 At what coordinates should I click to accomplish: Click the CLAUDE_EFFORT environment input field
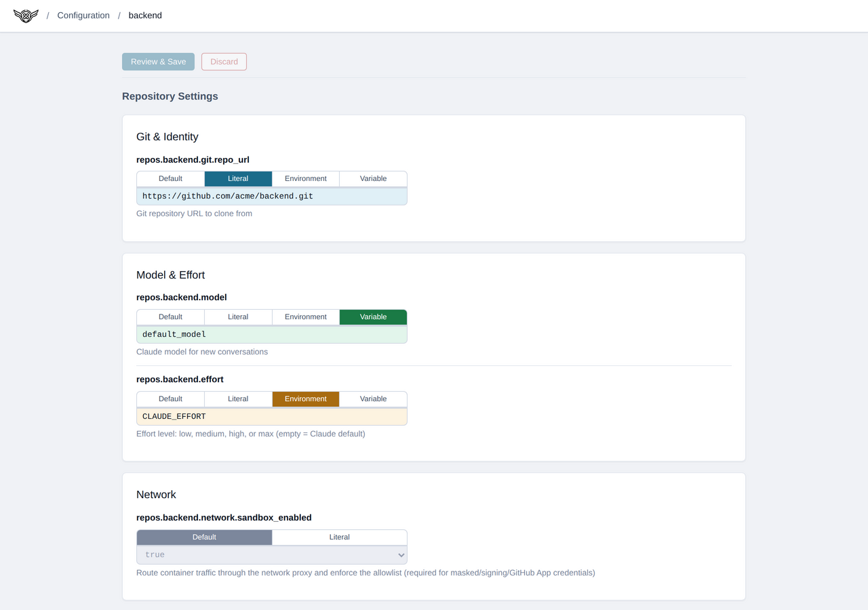pos(271,417)
